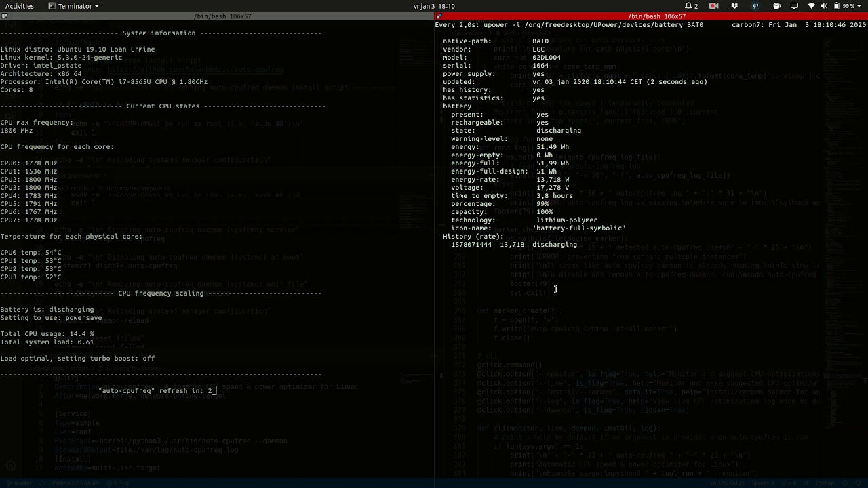Click the 1800 MHz max frequency value

(x=16, y=130)
